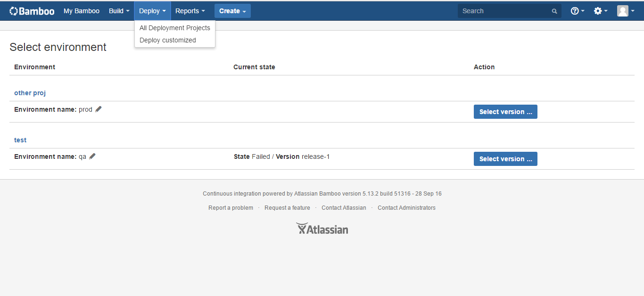Open My Bamboo page
Viewport: 644px width, 296px height.
click(82, 11)
